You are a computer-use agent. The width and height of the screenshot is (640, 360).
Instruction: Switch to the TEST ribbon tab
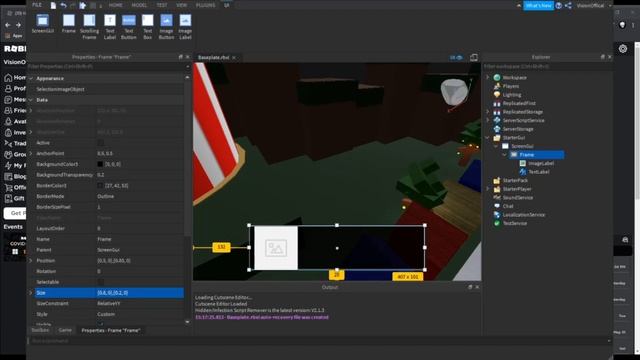pyautogui.click(x=162, y=5)
